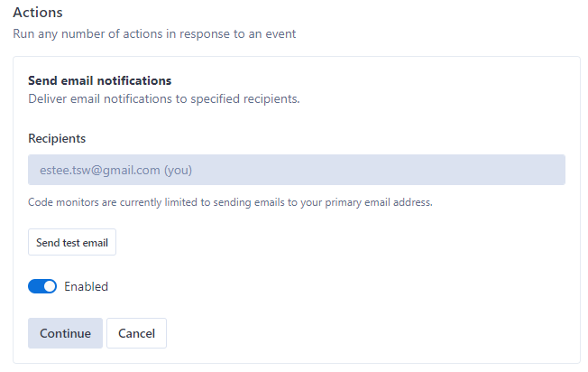
Task: Click the estee.tsw@gmail.com address text
Action: point(99,170)
